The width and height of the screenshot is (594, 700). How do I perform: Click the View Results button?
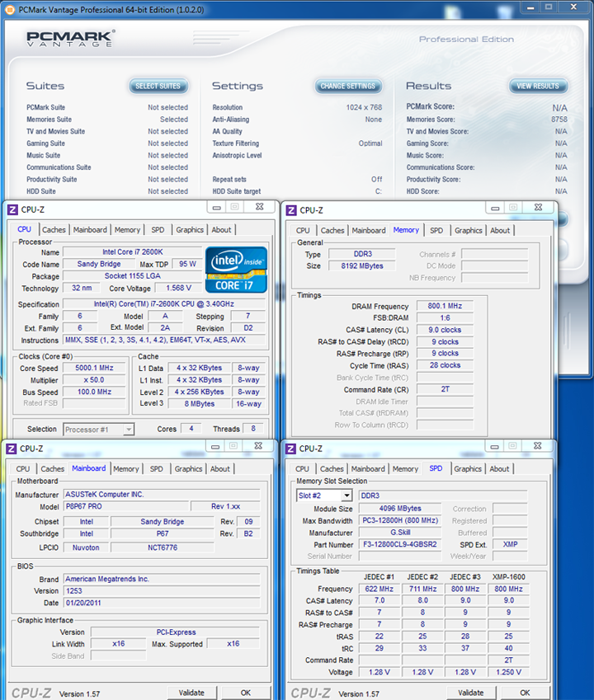coord(538,87)
